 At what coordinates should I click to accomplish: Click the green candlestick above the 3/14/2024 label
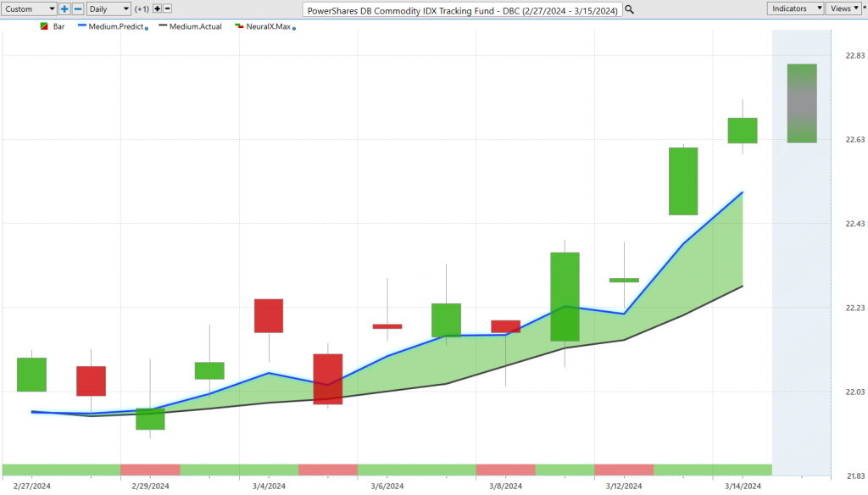click(743, 131)
